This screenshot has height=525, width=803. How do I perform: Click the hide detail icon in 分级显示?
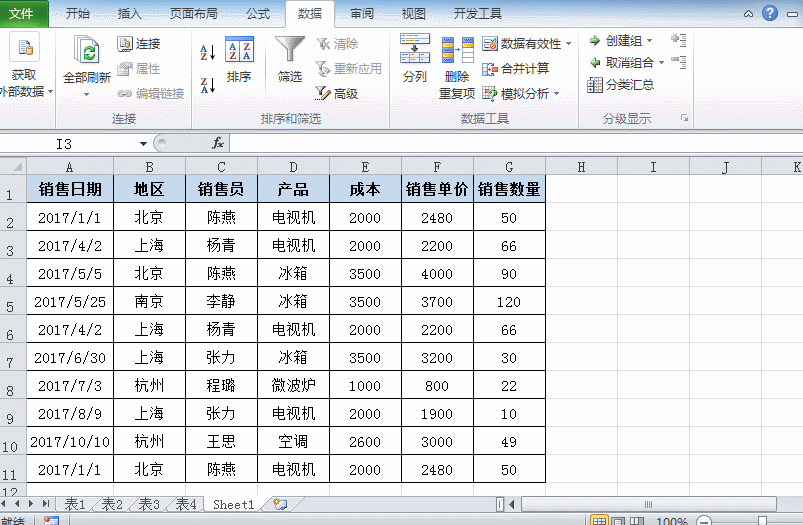pyautogui.click(x=679, y=62)
